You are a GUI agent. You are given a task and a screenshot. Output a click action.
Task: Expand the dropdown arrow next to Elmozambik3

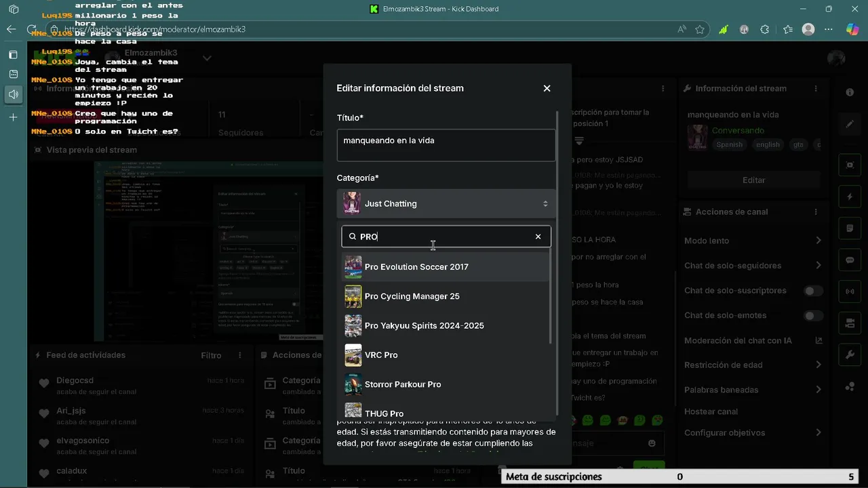pyautogui.click(x=207, y=58)
